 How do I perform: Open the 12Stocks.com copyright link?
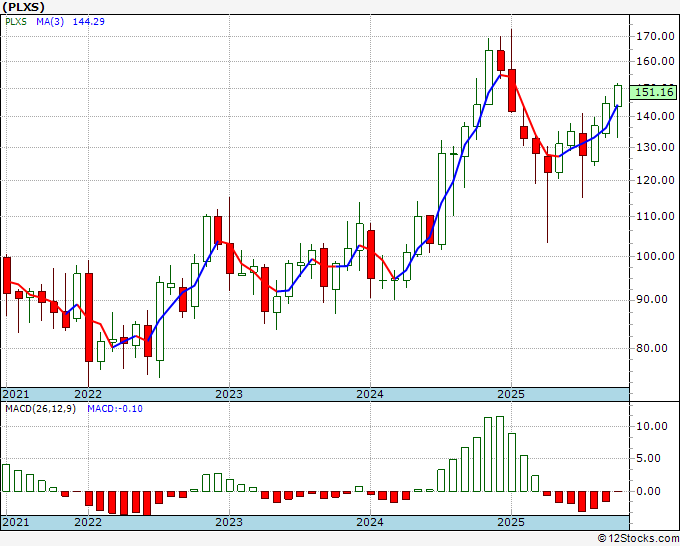(x=638, y=539)
